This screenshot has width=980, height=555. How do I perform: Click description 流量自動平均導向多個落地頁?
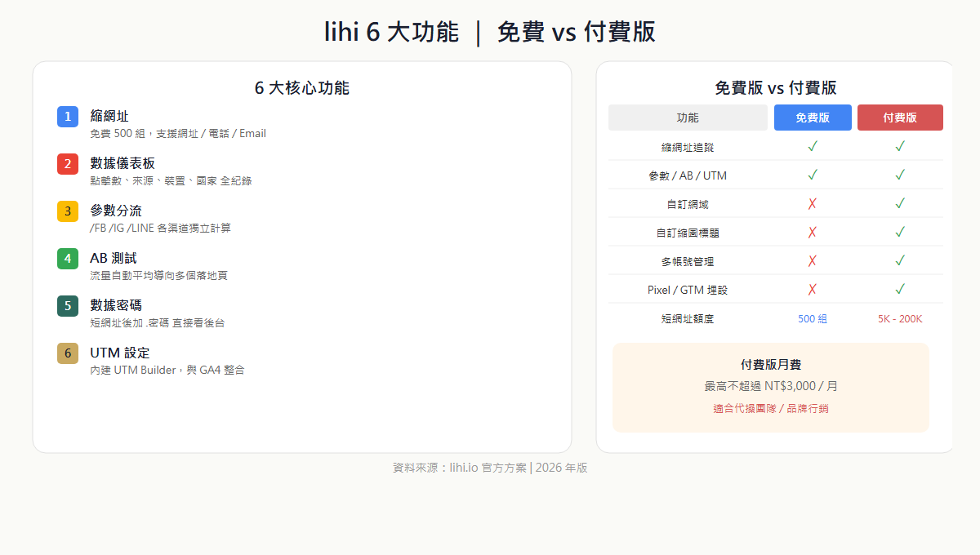[158, 276]
